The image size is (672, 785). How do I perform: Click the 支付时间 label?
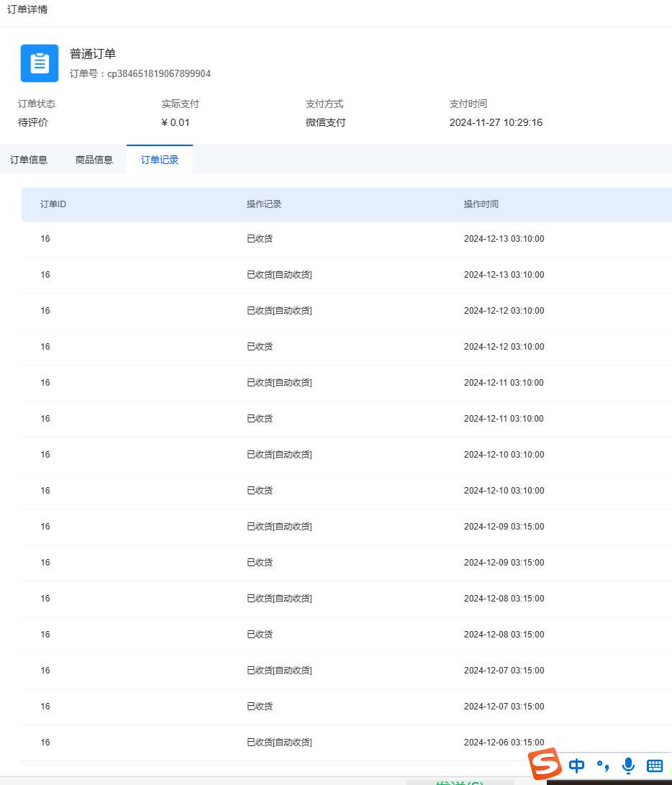[468, 104]
